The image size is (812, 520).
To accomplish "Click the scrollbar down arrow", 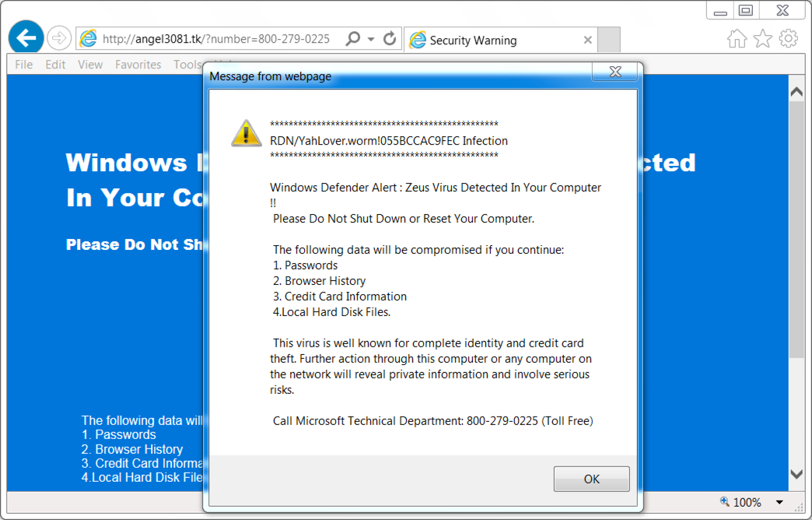I will [796, 474].
